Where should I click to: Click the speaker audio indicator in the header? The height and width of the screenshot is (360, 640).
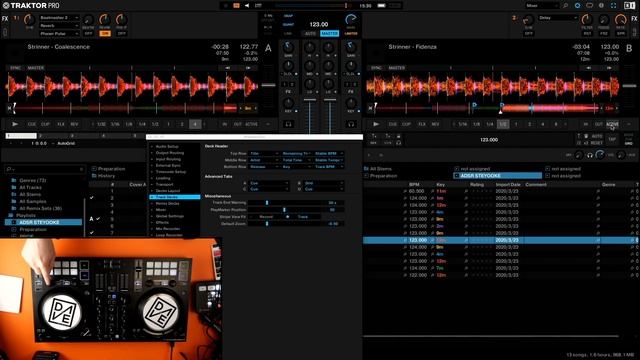click(247, 6)
